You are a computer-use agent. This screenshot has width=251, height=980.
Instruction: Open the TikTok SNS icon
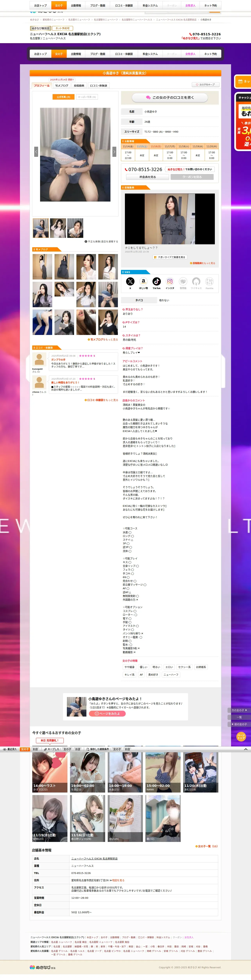[x=157, y=281]
